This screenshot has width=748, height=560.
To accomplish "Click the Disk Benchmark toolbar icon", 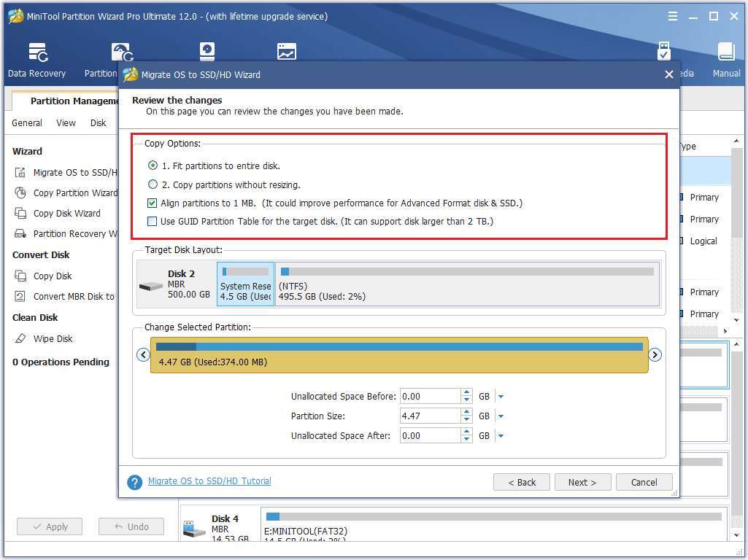I will [x=207, y=52].
